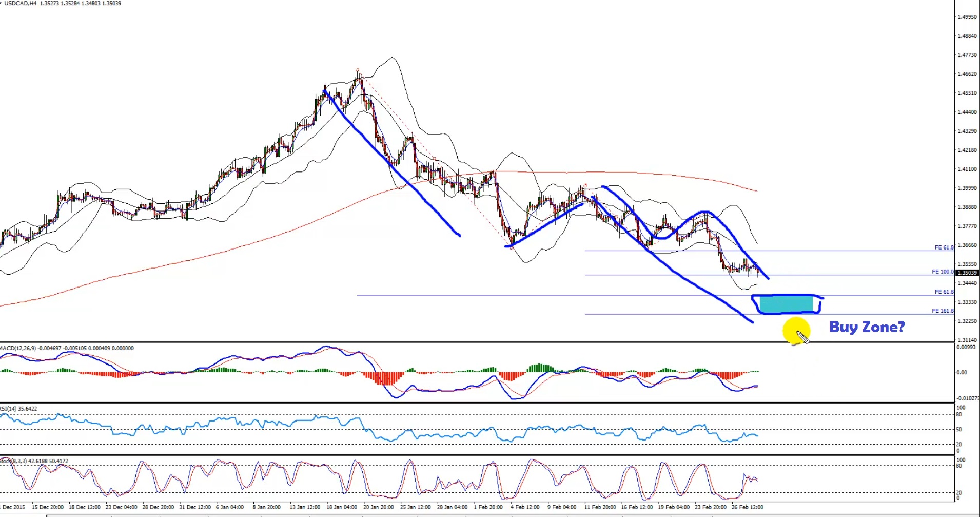Click the 1.41100 price axis label

tap(967, 169)
